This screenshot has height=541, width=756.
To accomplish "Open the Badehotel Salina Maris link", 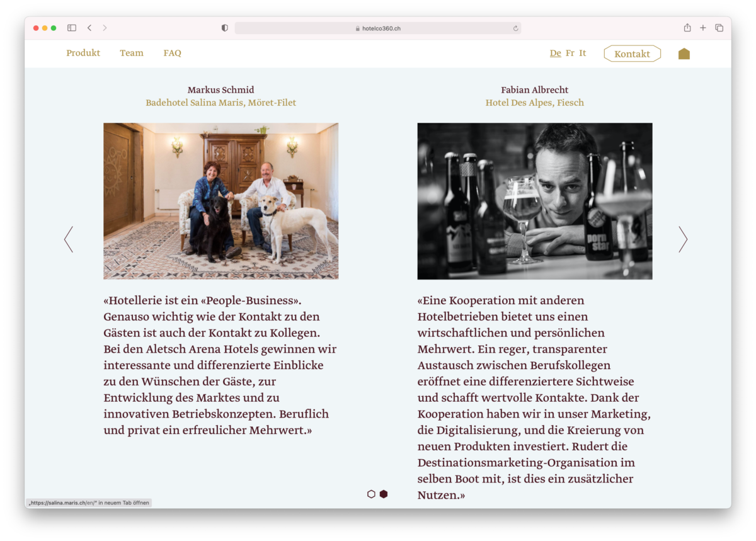I will click(x=220, y=103).
